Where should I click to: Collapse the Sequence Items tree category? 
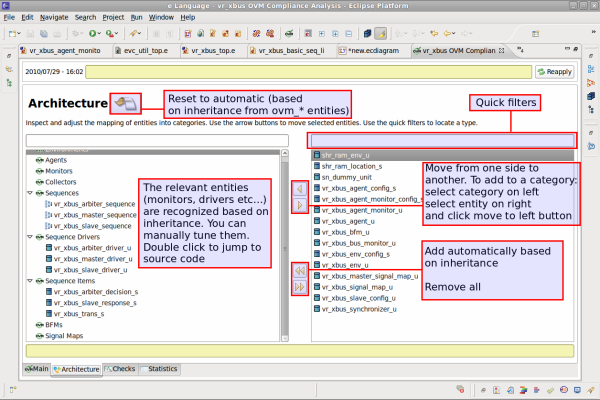[30, 281]
